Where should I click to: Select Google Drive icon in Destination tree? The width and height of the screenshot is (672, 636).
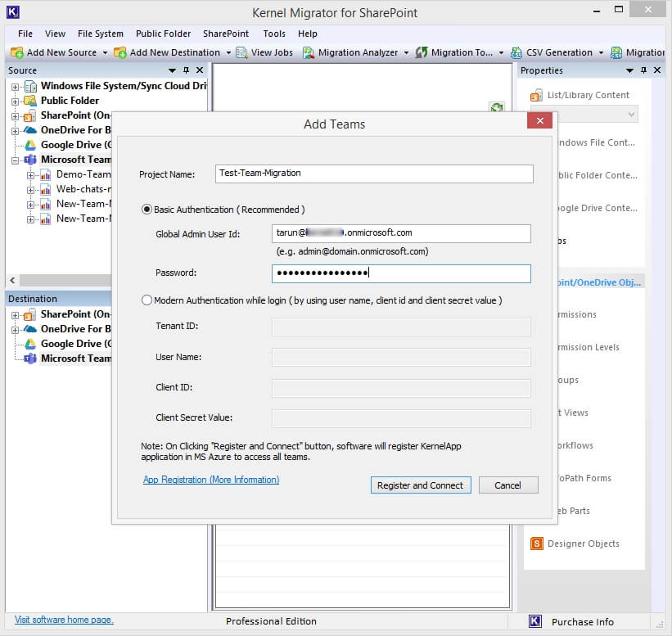pyautogui.click(x=30, y=344)
